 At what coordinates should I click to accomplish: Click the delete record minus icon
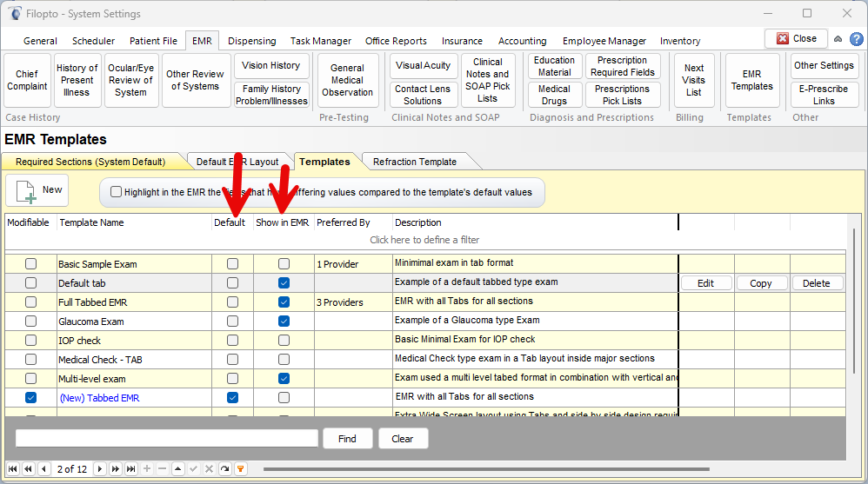162,469
